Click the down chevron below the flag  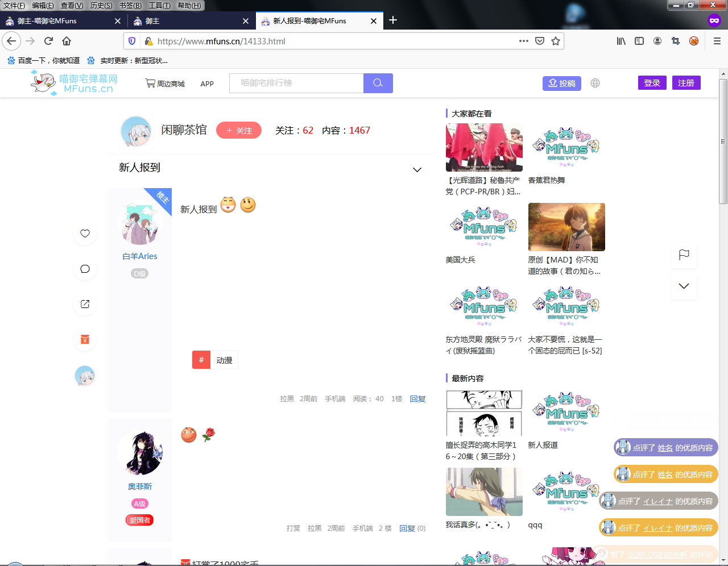[x=684, y=286]
